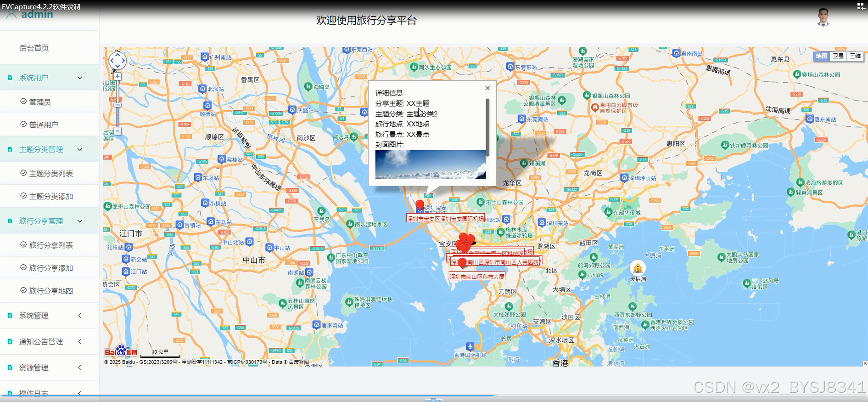The image size is (868, 402).
Task: Collapse the 主题分类管理 menu
Action: point(50,149)
